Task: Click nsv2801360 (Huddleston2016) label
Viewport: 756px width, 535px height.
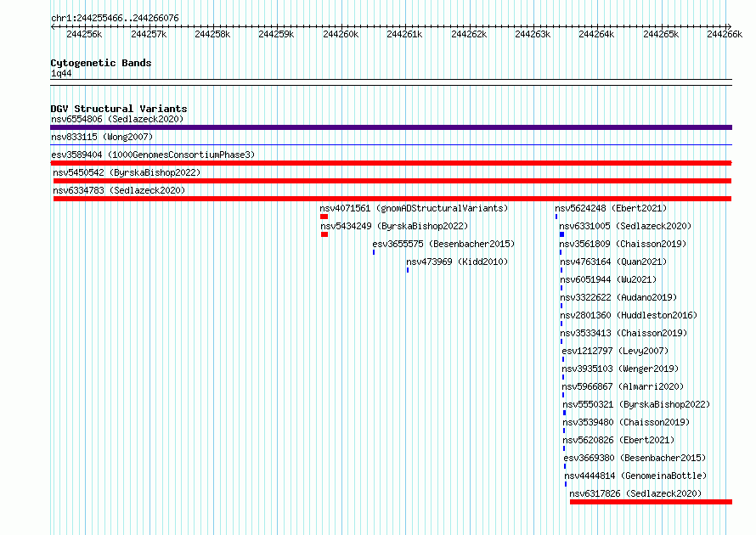Action: [x=629, y=315]
